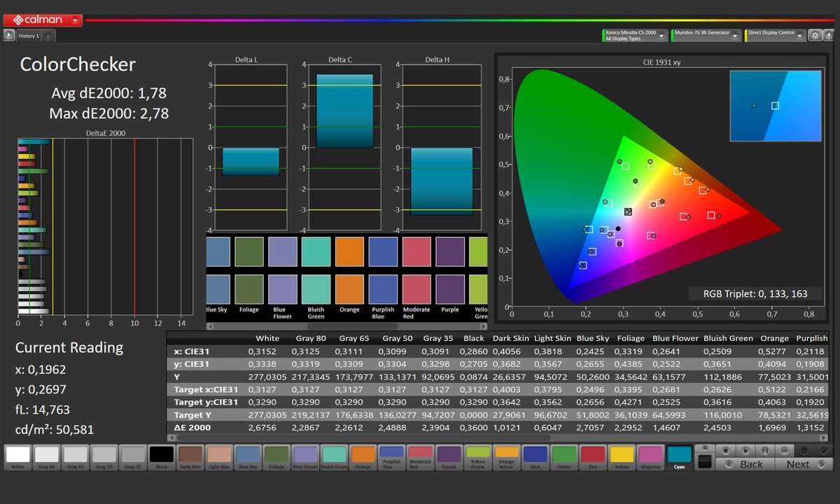The image size is (840, 504).
Task: Expand the Murideo 7G 8K Generator dropdown
Action: pos(735,36)
